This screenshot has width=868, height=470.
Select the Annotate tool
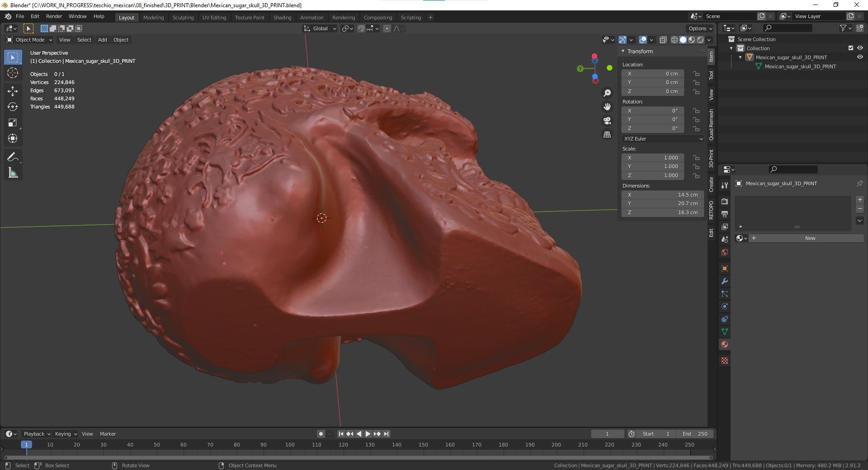pyautogui.click(x=13, y=157)
